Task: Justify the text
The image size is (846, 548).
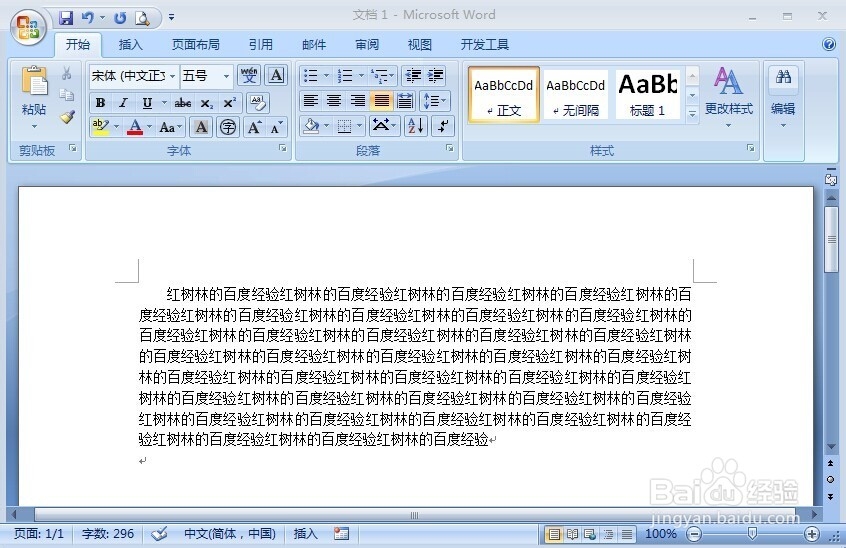Action: click(381, 101)
